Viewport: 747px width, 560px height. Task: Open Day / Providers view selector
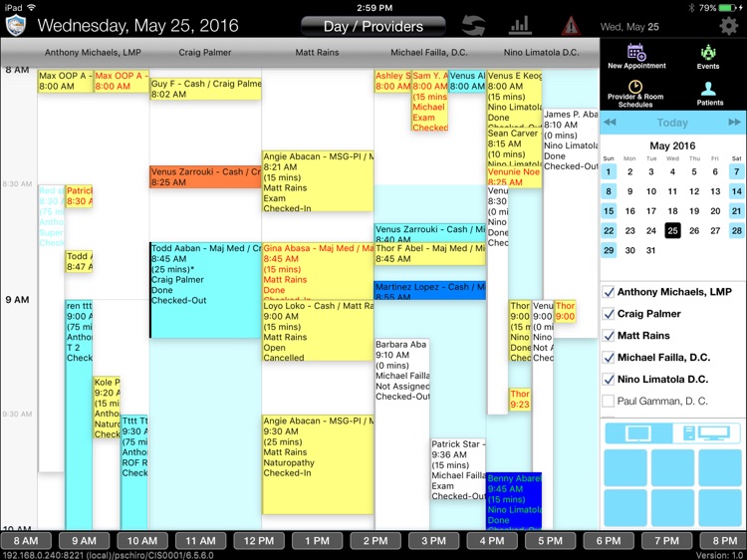(373, 26)
